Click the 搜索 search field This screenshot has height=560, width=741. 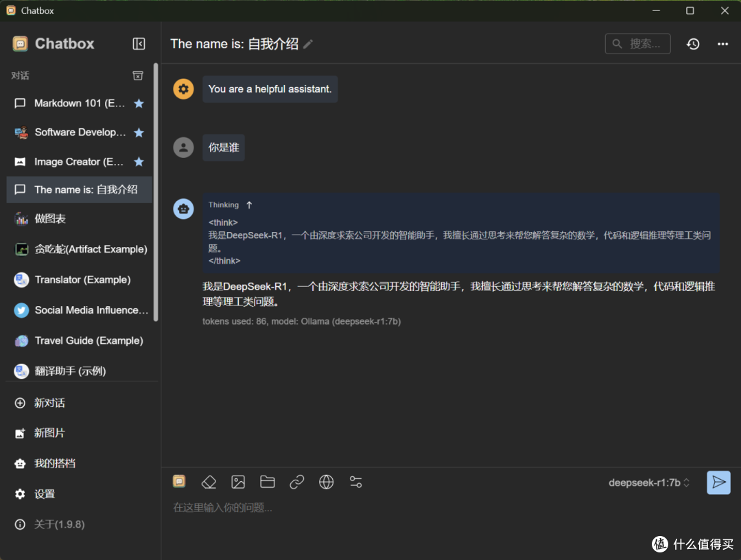(x=637, y=44)
